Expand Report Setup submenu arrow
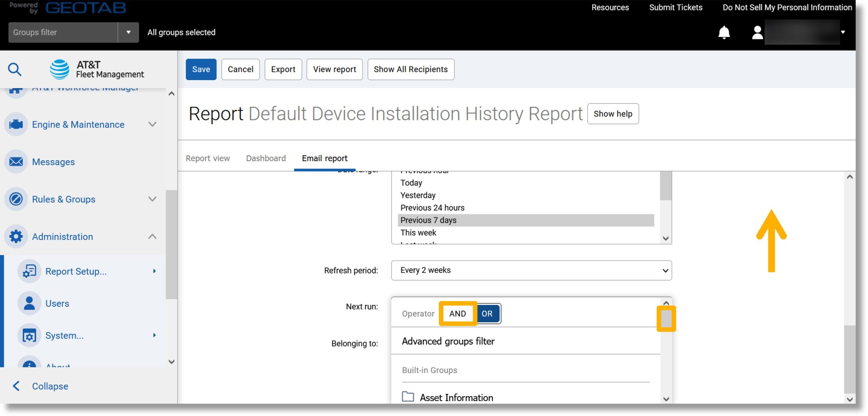The width and height of the screenshot is (868, 416). tap(154, 271)
